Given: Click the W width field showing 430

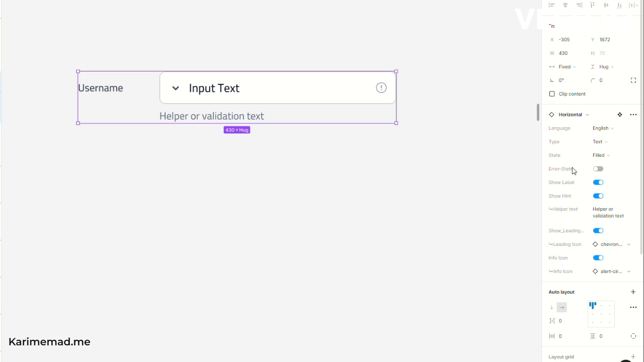Looking at the screenshot, I should point(568,53).
